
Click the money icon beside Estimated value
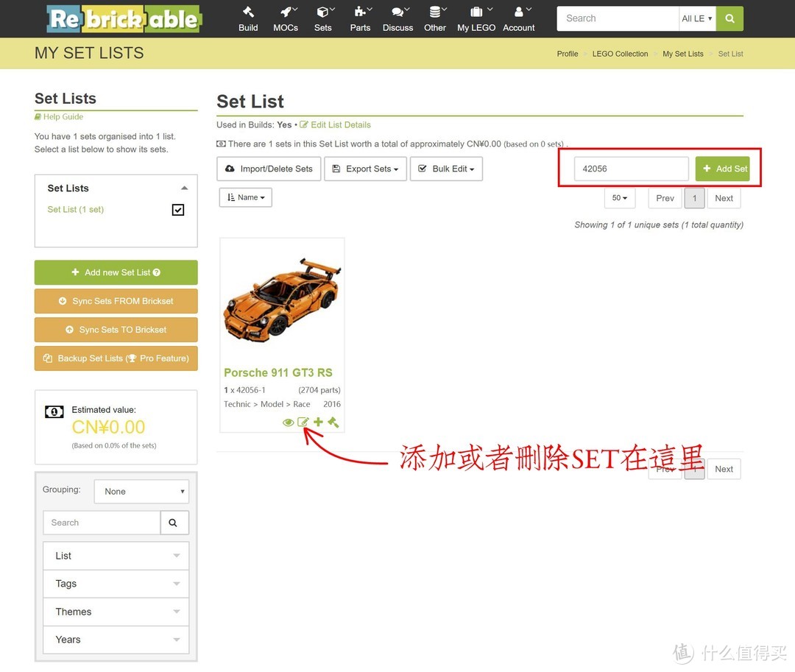point(54,411)
